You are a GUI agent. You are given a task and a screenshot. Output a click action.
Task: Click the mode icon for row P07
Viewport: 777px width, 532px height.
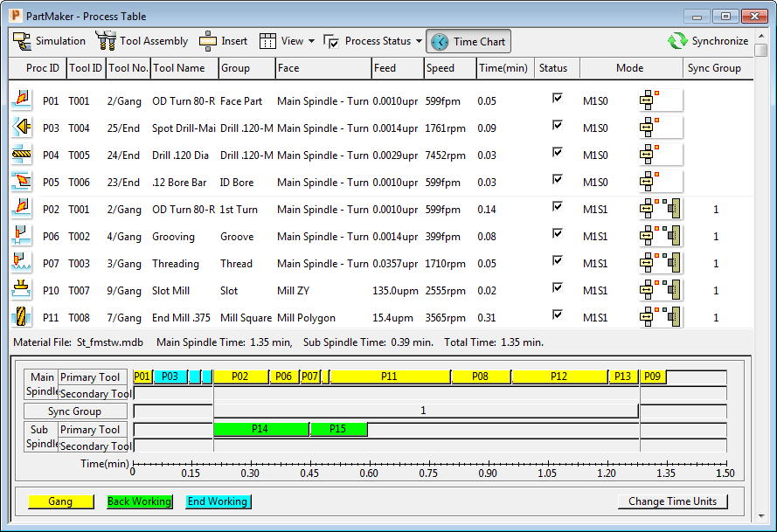click(661, 263)
